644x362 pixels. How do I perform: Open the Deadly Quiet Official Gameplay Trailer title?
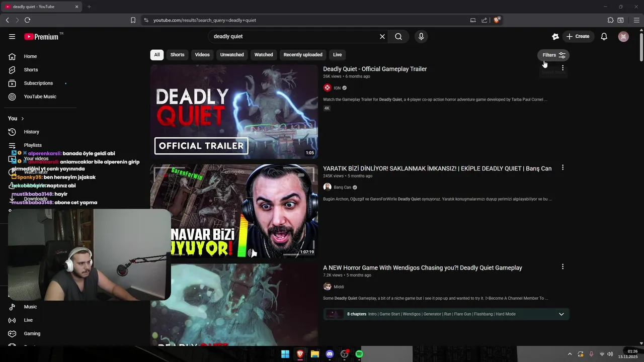[375, 69]
